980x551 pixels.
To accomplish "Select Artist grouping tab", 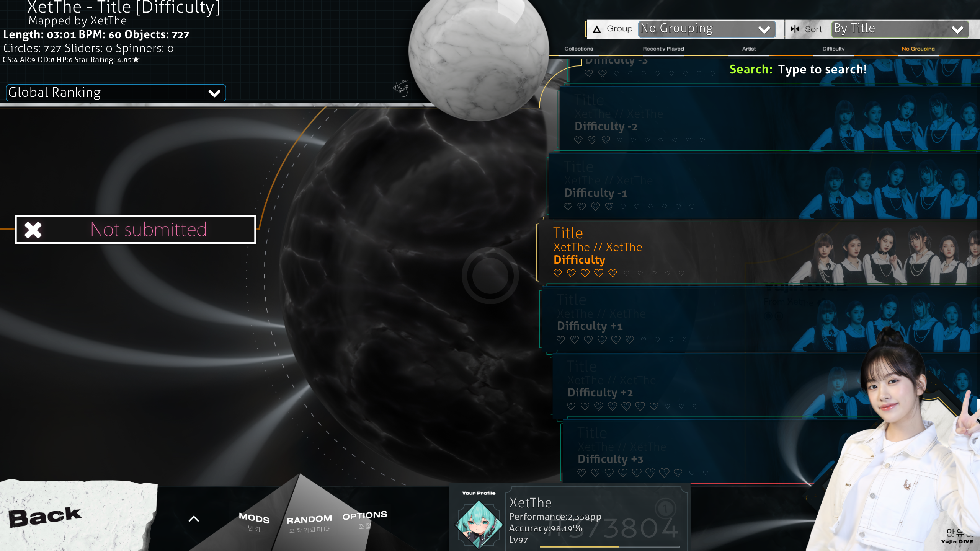I will coord(748,49).
